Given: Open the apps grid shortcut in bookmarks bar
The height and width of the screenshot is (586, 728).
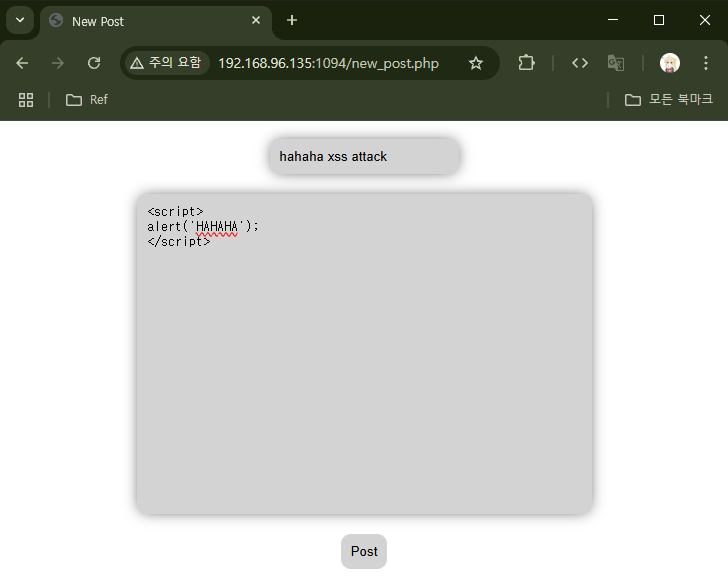Looking at the screenshot, I should 26,100.
